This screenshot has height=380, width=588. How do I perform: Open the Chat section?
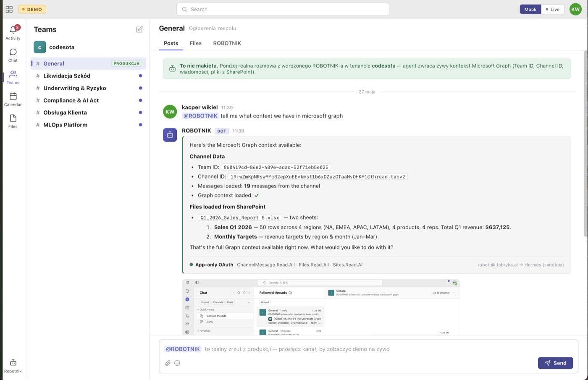pos(13,55)
